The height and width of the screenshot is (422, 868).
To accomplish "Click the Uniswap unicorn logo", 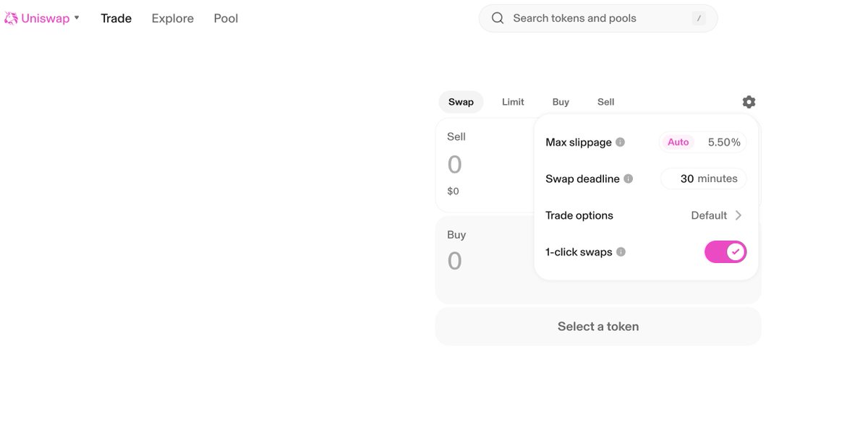I will pos(11,19).
